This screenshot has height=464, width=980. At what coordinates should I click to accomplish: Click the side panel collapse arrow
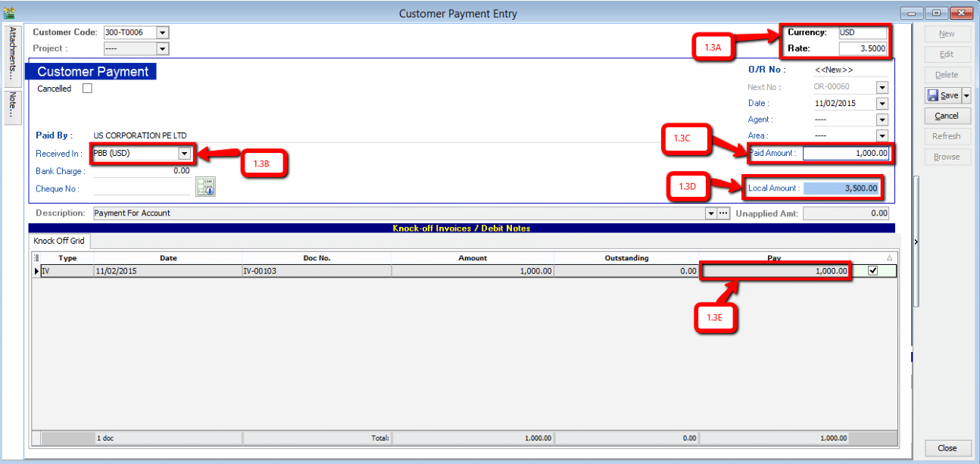click(x=916, y=241)
